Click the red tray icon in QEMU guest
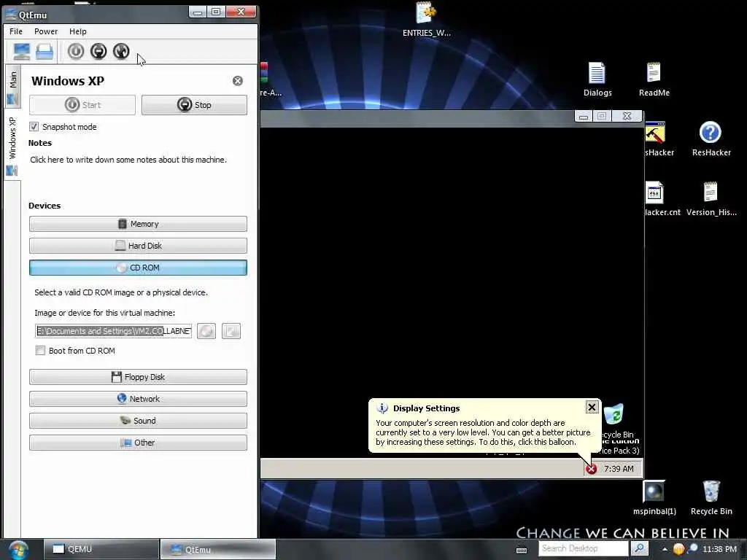The height and width of the screenshot is (560, 747). [x=591, y=469]
